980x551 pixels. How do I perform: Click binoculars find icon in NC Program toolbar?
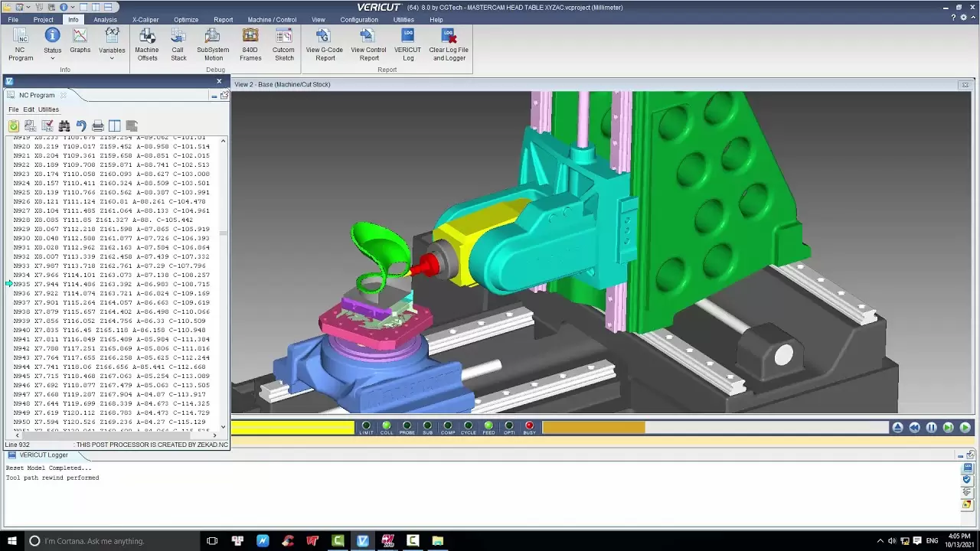coord(64,126)
